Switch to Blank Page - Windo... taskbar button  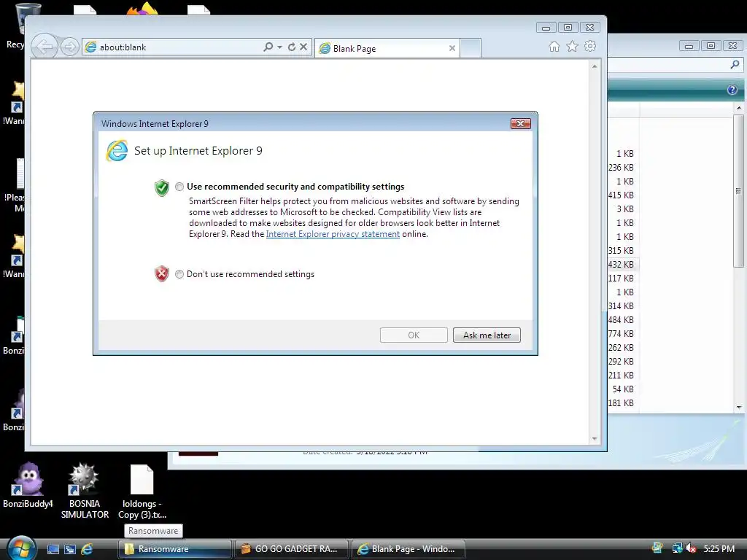(x=409, y=549)
